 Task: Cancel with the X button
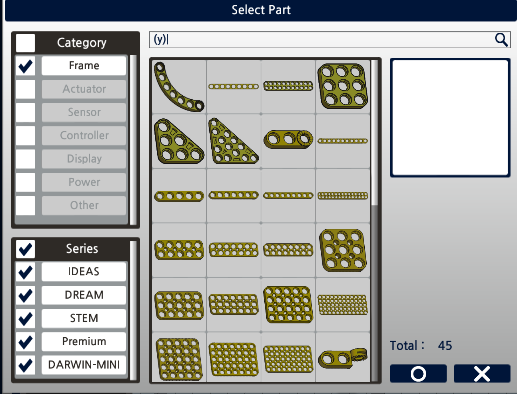[482, 374]
